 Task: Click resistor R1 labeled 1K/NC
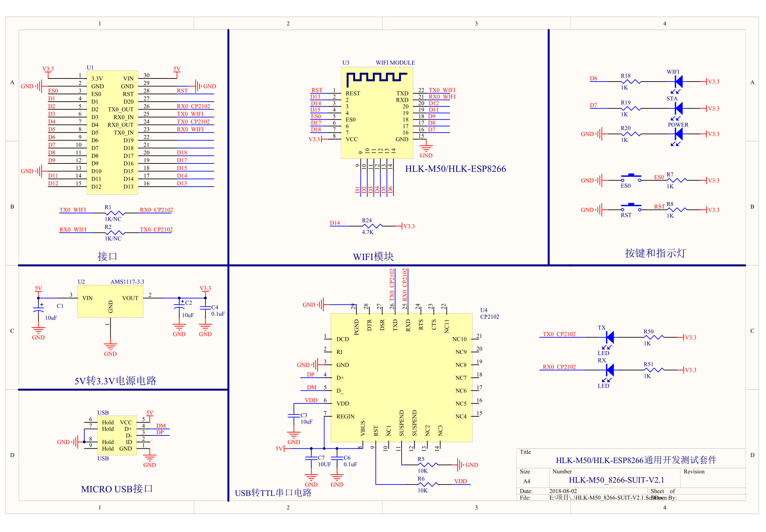[114, 213]
